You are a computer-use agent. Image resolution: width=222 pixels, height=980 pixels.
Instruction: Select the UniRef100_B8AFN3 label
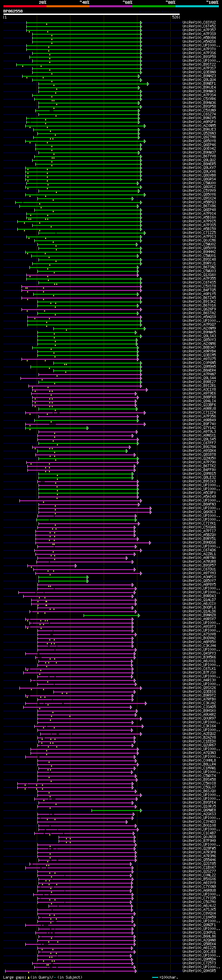tap(199, 504)
